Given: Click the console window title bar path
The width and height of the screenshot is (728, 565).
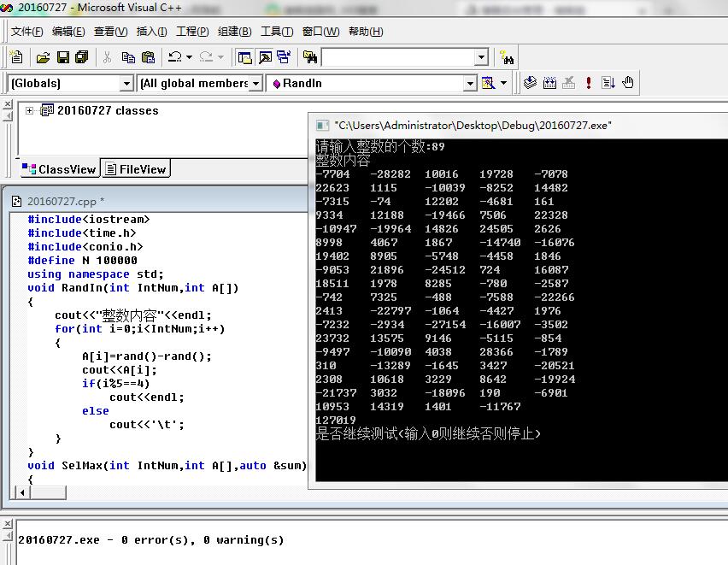Looking at the screenshot, I should [473, 126].
